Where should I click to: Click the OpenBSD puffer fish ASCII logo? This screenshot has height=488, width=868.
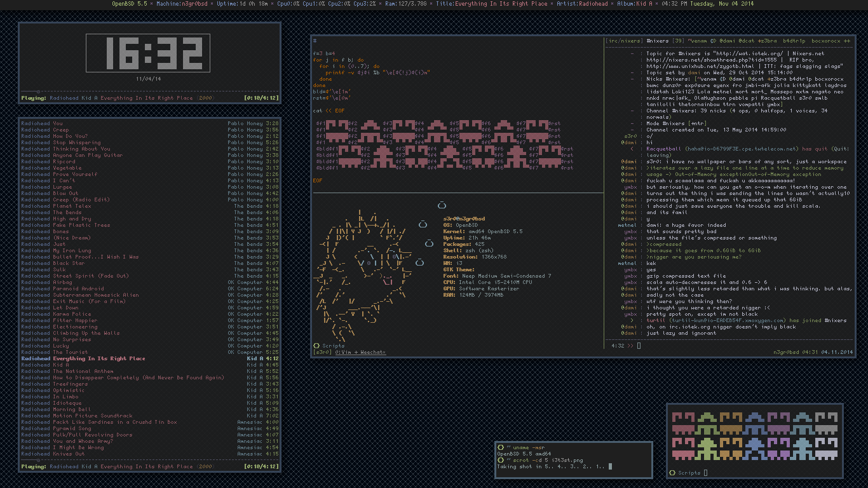(362, 276)
